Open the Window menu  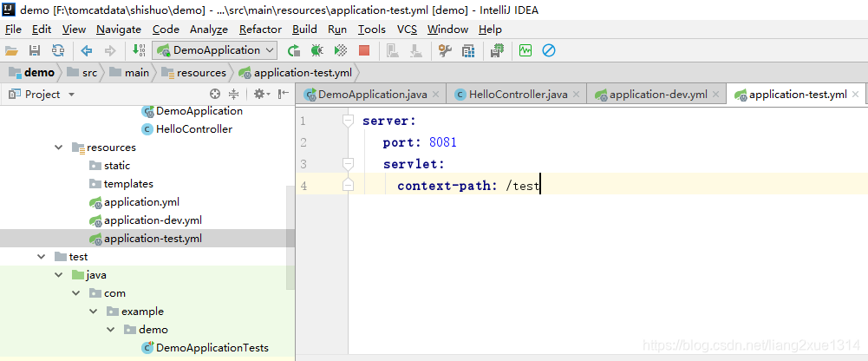pyautogui.click(x=447, y=30)
